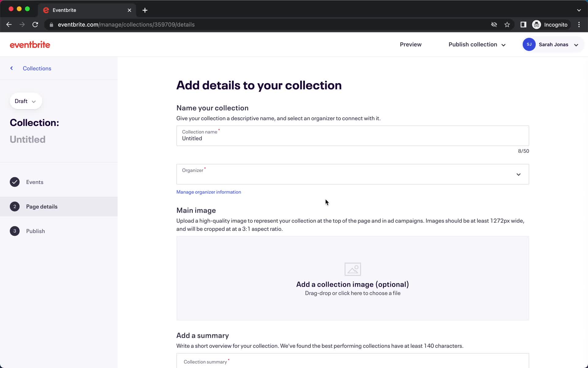Image resolution: width=588 pixels, height=368 pixels.
Task: Click the back arrow navigation icon
Action: point(11,69)
